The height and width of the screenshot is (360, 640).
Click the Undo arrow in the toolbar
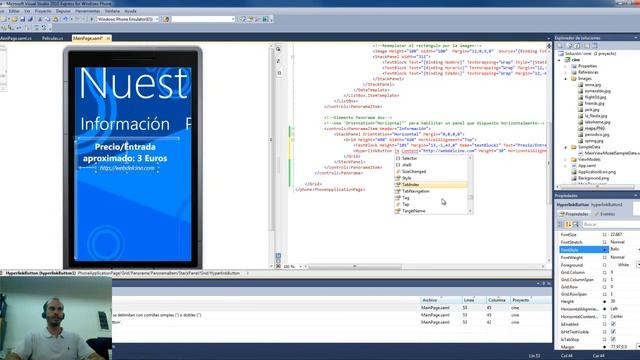(65, 19)
